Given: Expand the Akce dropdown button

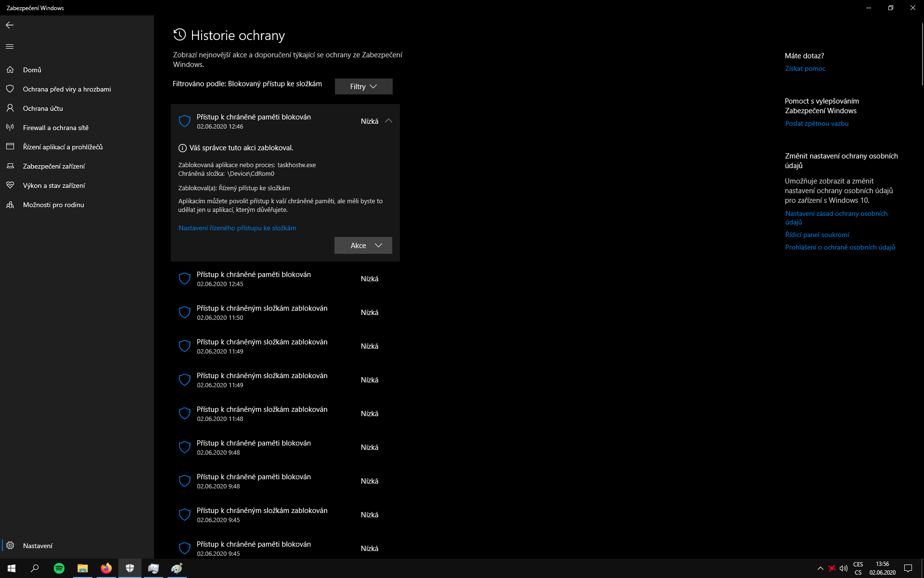Looking at the screenshot, I should click(x=363, y=246).
